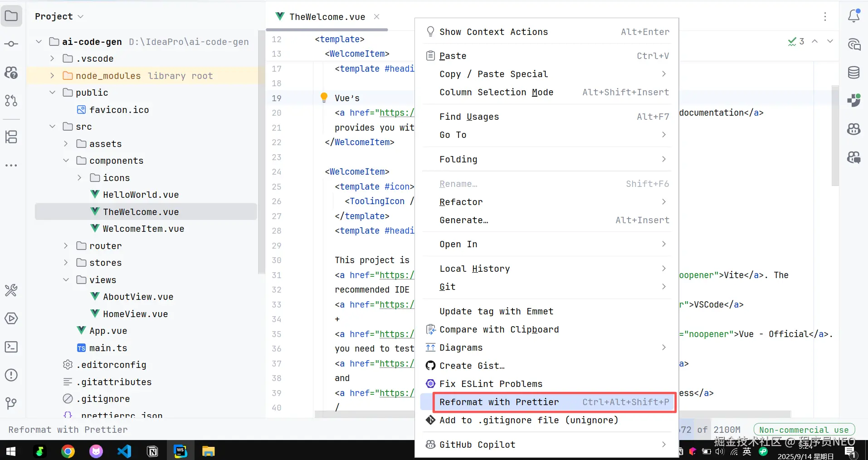Choose Find Usages in the context menu

[x=547, y=117]
